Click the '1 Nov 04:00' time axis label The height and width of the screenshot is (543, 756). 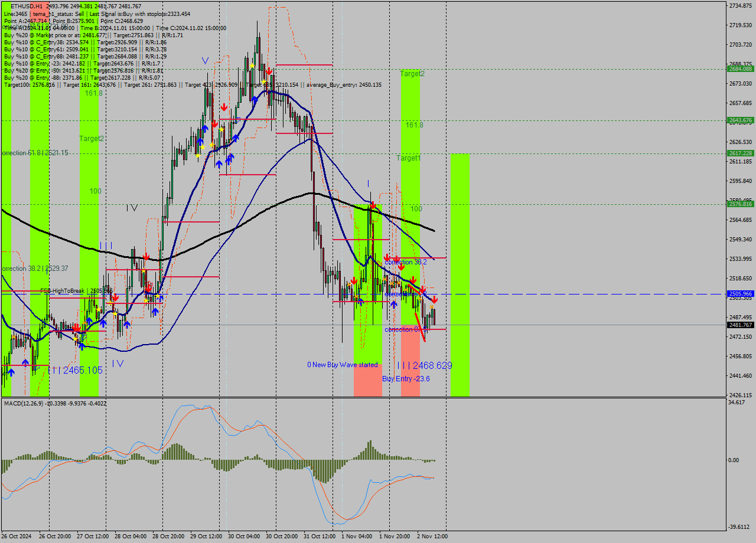point(357,537)
